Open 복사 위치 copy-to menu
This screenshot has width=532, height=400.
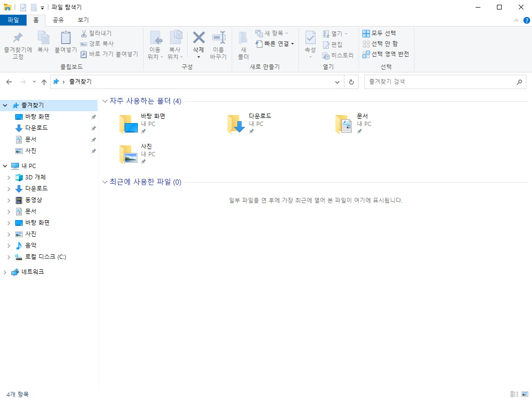pos(175,45)
